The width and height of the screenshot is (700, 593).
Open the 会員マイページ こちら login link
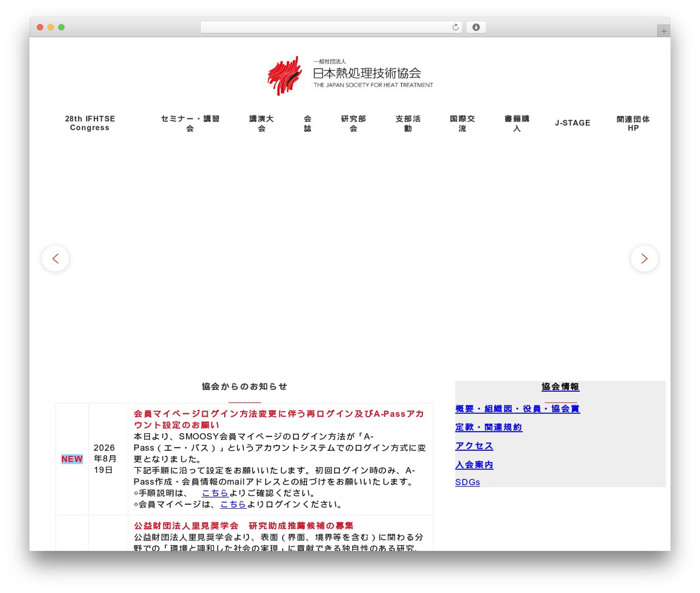233,504
